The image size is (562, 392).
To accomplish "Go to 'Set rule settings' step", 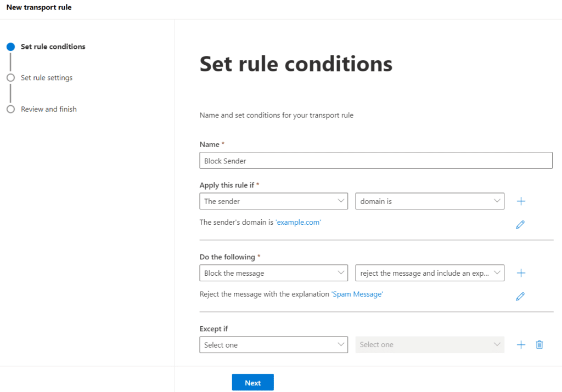I will point(47,78).
